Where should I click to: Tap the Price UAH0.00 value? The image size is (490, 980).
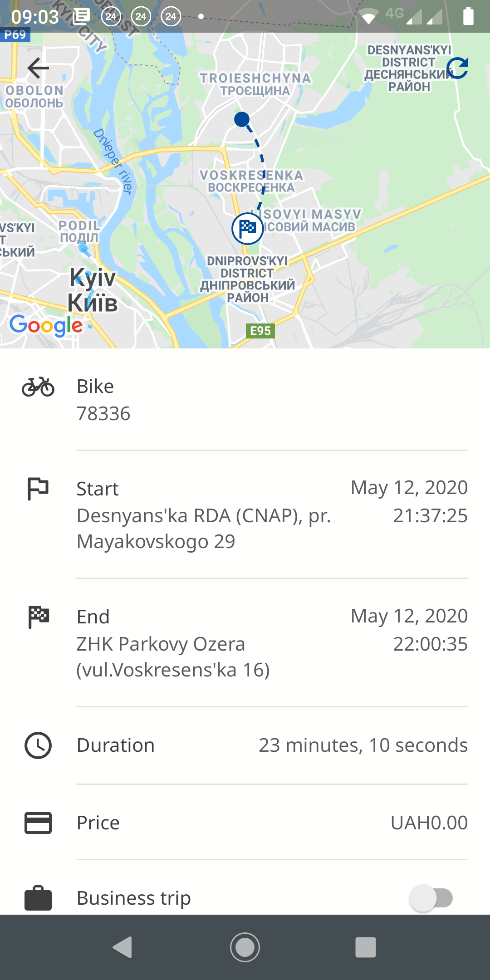429,823
